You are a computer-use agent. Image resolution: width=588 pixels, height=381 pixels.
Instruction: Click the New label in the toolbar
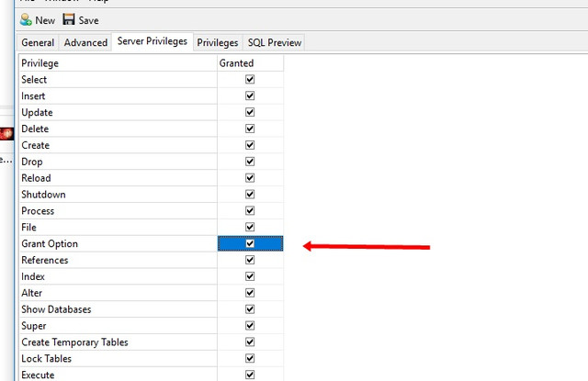click(45, 20)
